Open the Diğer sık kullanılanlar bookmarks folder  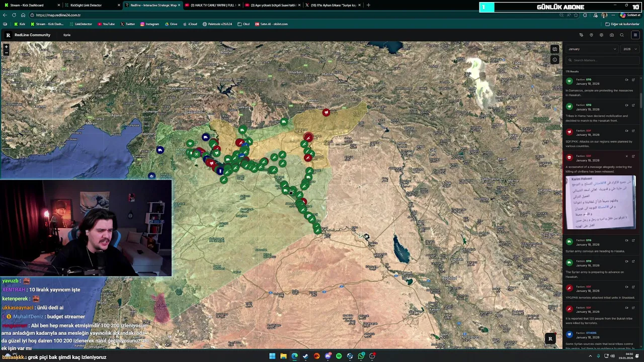[x=622, y=24]
